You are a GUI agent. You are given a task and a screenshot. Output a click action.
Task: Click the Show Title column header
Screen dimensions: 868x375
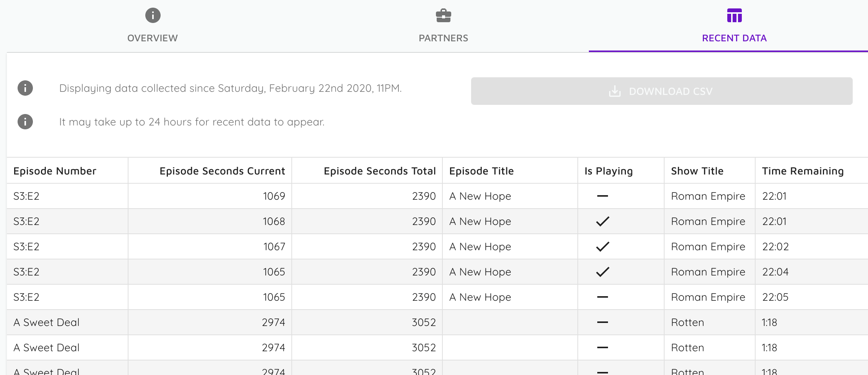[x=697, y=171]
